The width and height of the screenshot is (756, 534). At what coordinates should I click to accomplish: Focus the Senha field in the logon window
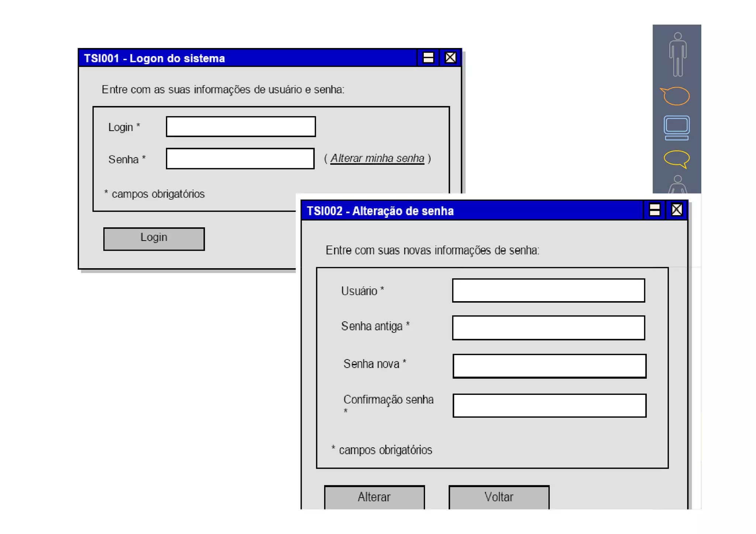[240, 159]
